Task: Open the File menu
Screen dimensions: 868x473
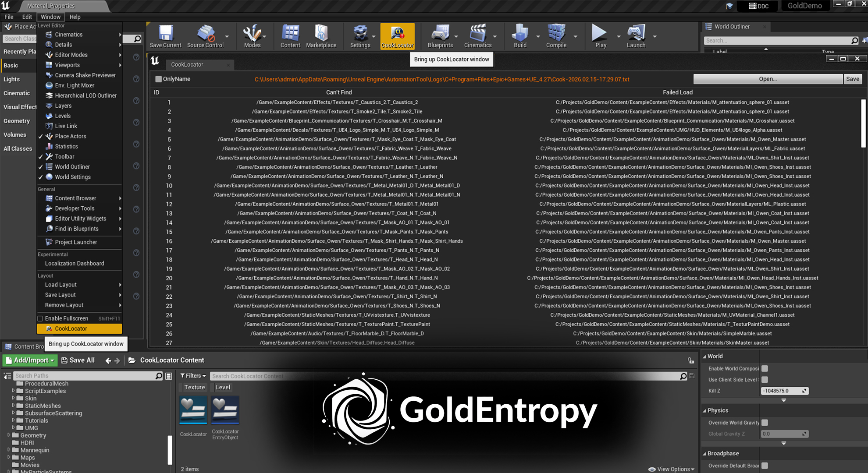Action: click(x=9, y=17)
